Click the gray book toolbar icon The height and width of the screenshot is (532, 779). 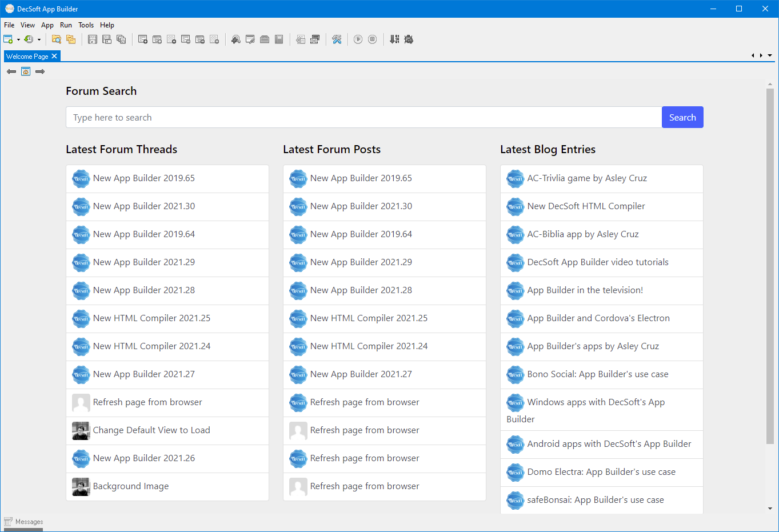click(279, 39)
